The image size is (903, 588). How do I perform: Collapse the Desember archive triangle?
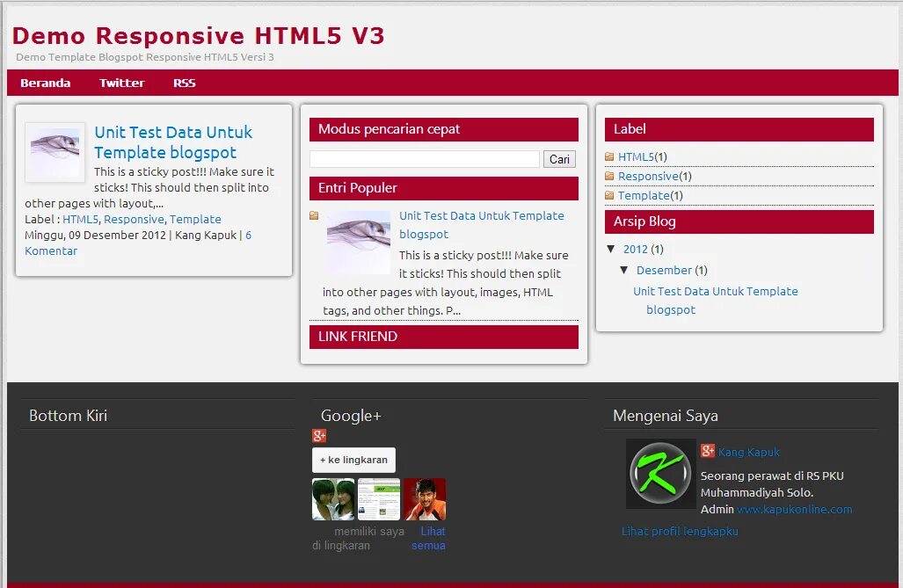(623, 270)
